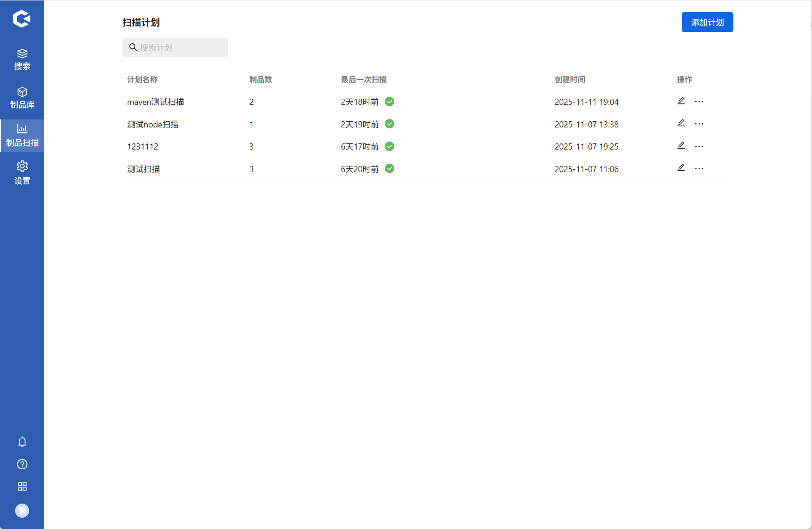Screen dimensions: 812x529
Task: Open the 测试node扫描 plan name
Action: pos(153,125)
